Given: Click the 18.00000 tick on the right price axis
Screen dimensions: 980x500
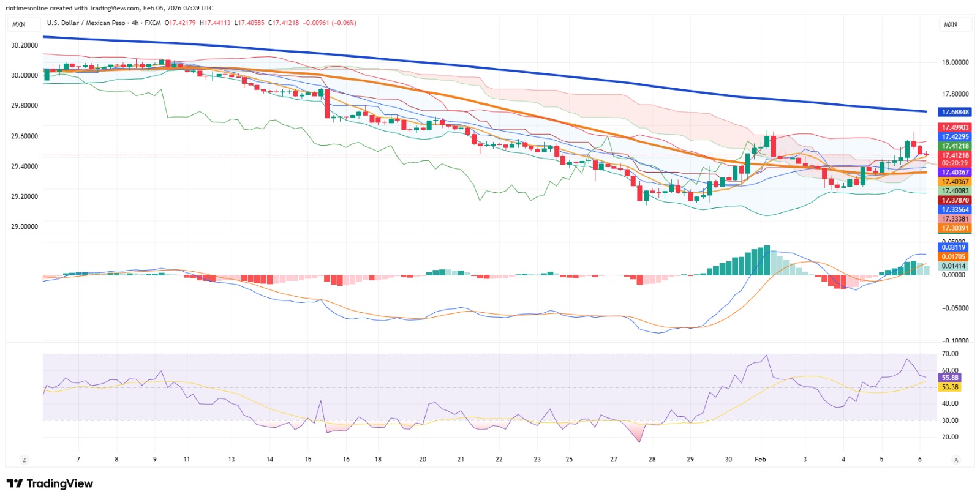Looking at the screenshot, I should point(955,62).
